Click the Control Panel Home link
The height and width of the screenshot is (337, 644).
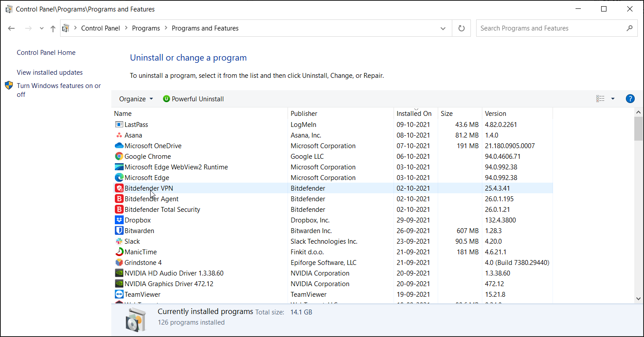pos(46,53)
